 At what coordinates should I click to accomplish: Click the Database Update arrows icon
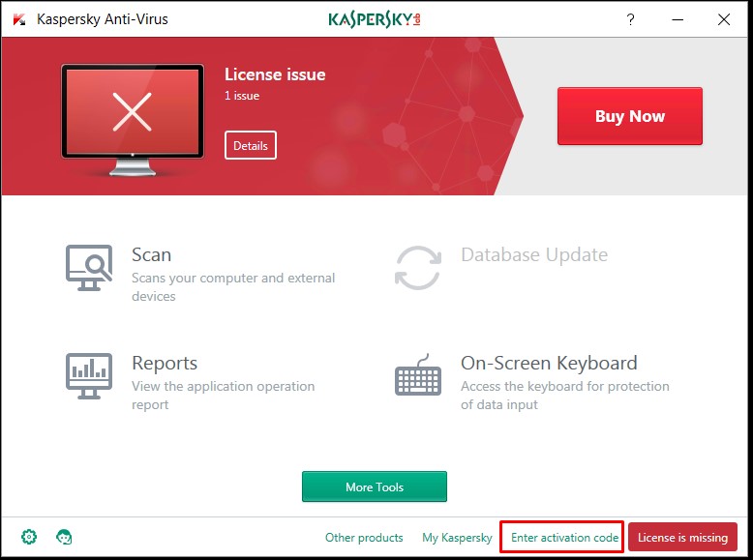point(418,268)
